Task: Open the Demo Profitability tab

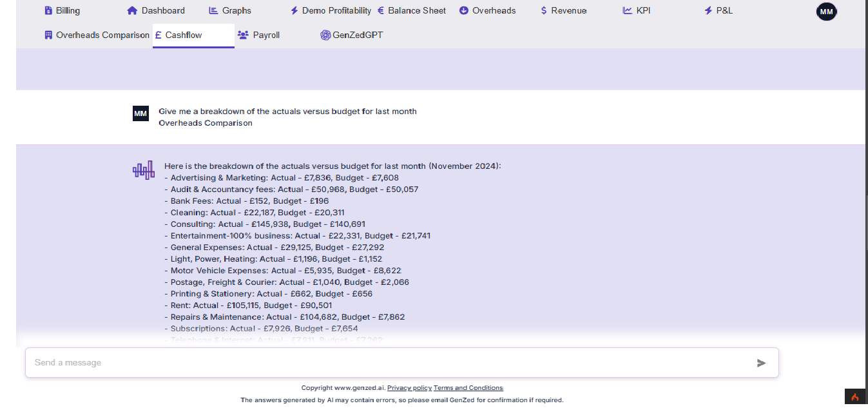Action: coord(336,10)
